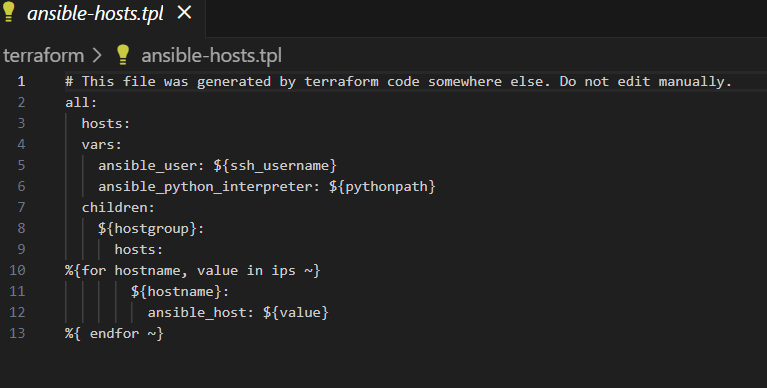The image size is (767, 388).
Task: Click the children: key
Action: tap(118, 207)
